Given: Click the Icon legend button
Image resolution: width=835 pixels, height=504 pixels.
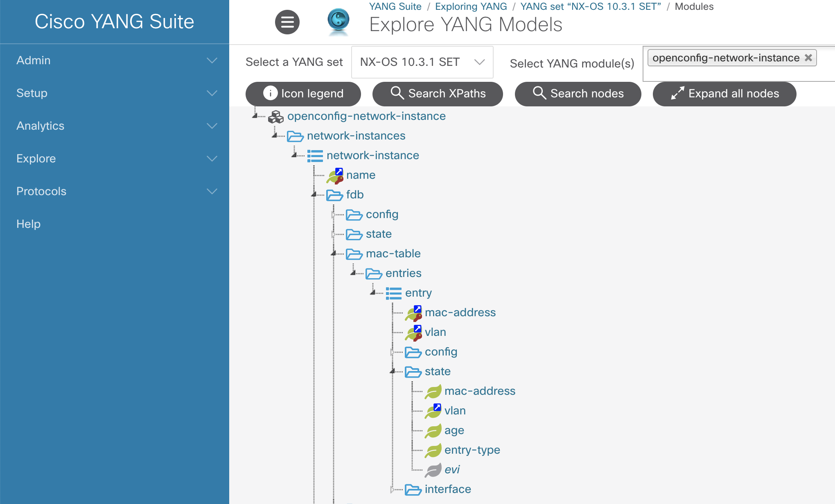Looking at the screenshot, I should [x=303, y=94].
